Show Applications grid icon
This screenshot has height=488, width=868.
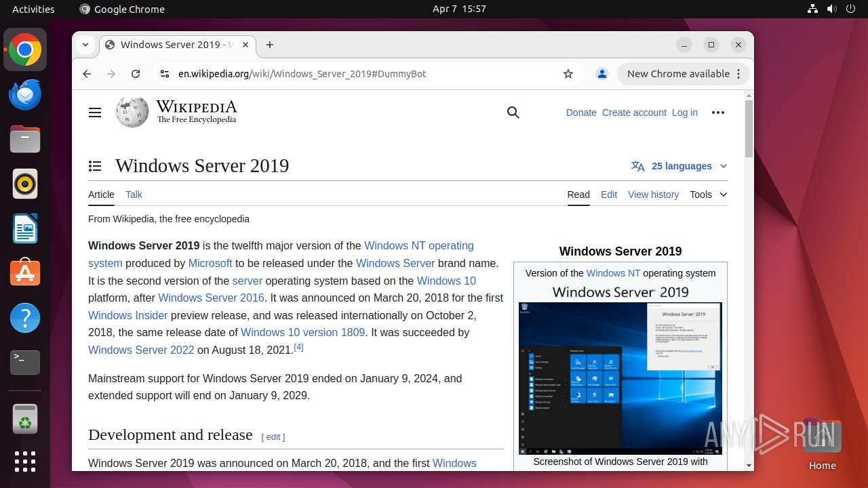tap(25, 462)
